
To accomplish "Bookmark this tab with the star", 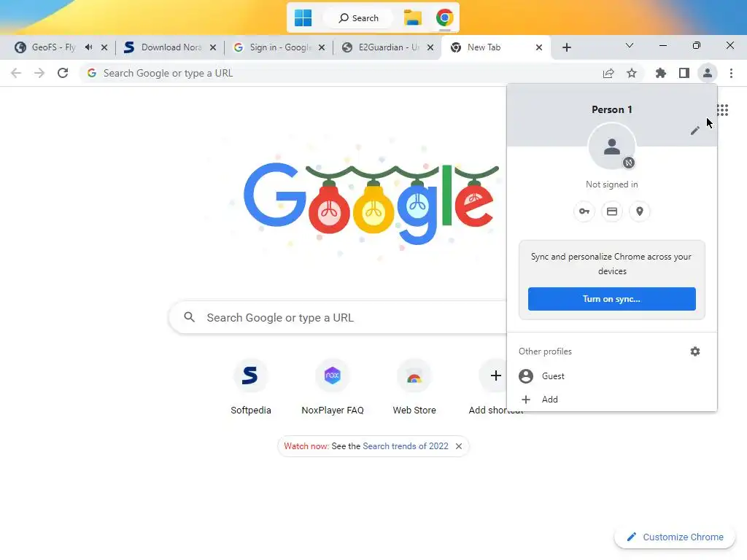I will (x=632, y=73).
